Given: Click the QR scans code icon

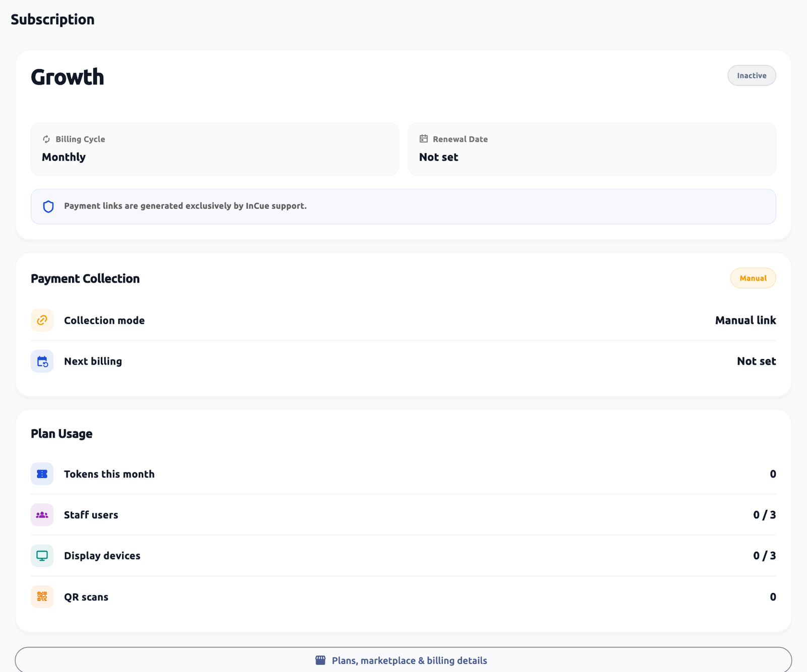Looking at the screenshot, I should tap(42, 597).
